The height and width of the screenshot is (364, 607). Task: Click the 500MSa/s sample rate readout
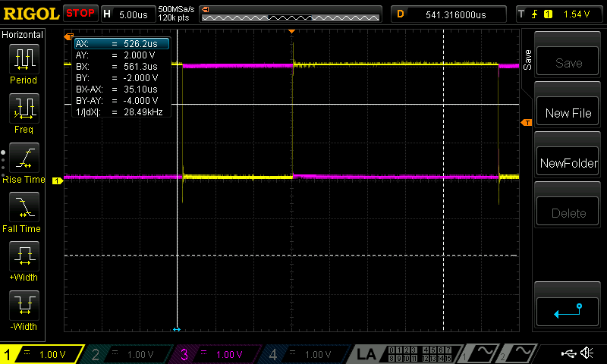click(x=176, y=9)
